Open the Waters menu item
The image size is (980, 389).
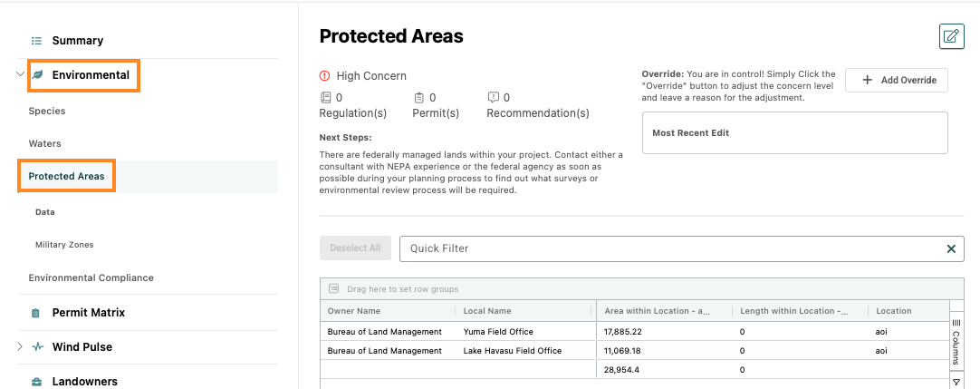click(x=45, y=143)
